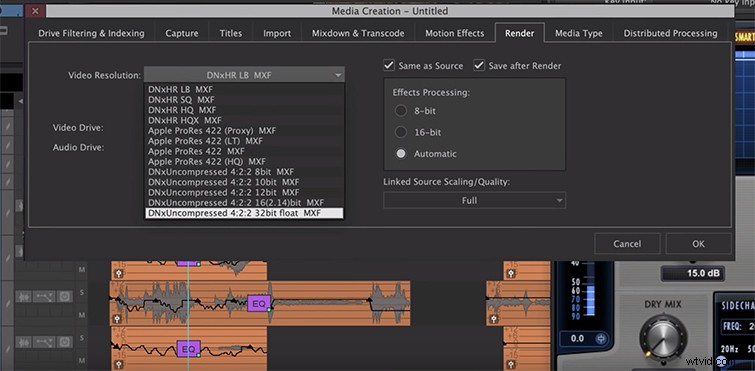Select DNxUncompressed 4:2:2 10bit MXF

tap(244, 182)
